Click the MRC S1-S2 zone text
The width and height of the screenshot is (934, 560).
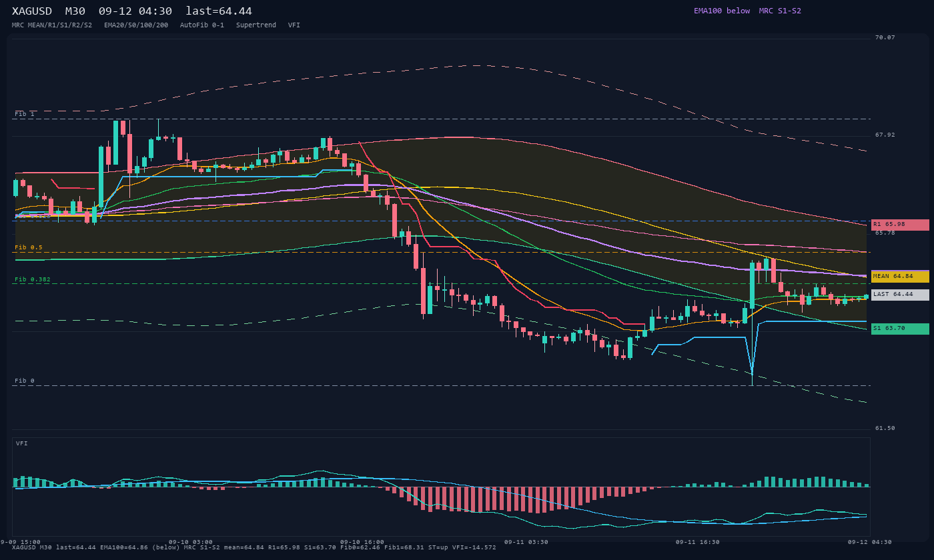tap(780, 11)
